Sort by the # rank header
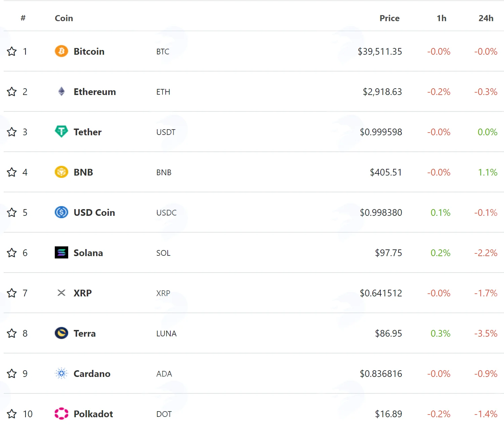The width and height of the screenshot is (504, 433). (x=23, y=18)
